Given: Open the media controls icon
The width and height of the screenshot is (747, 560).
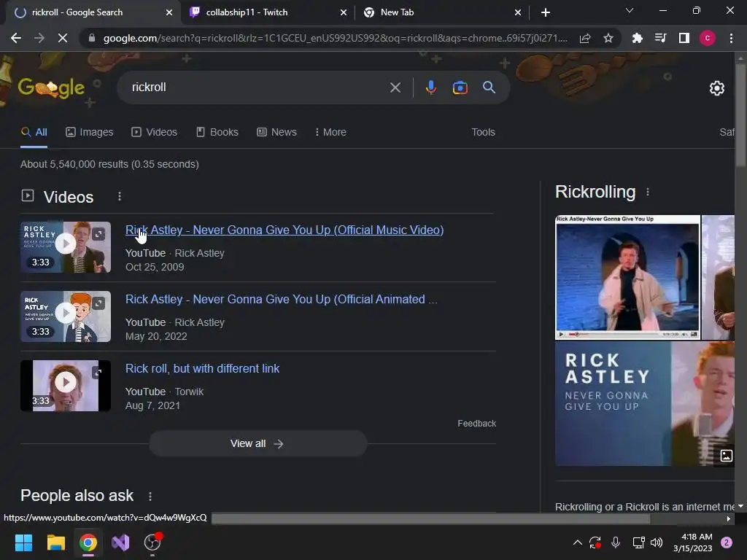Looking at the screenshot, I should [x=660, y=38].
